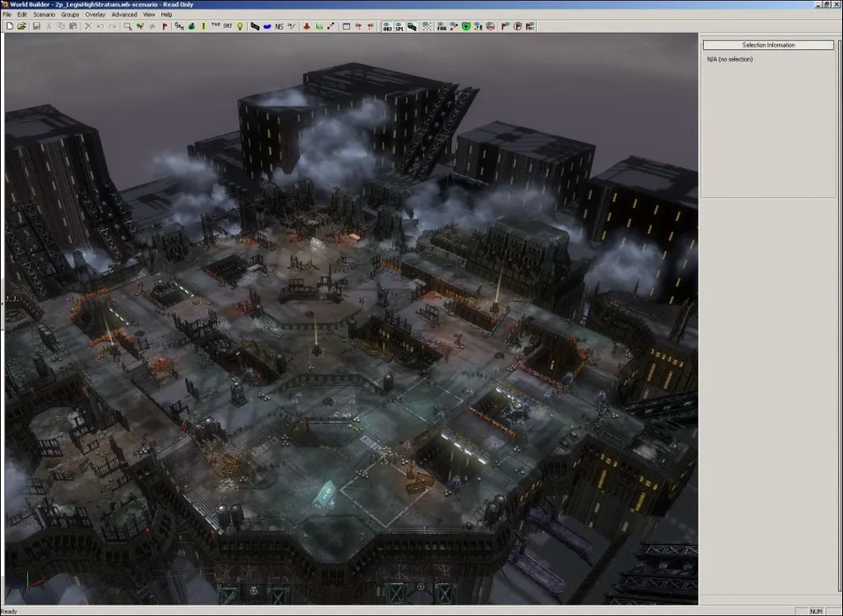Open the View menu
The image size is (843, 616).
pyautogui.click(x=149, y=14)
